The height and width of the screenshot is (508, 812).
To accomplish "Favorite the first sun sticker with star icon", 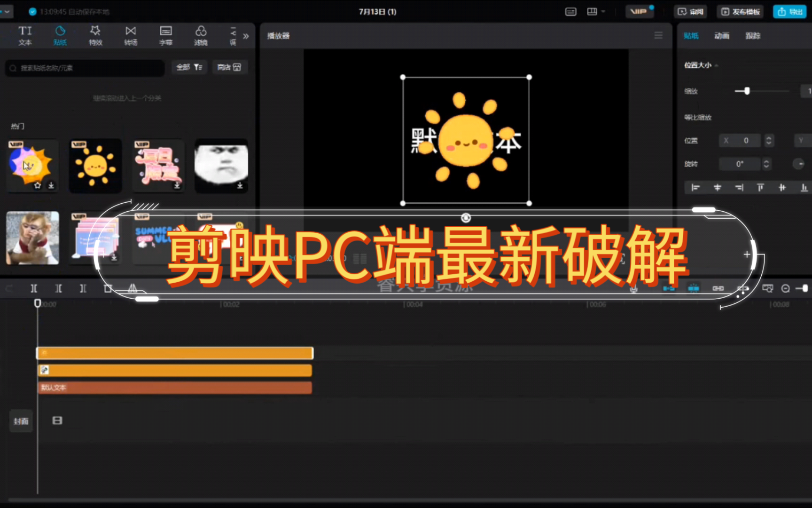I will pyautogui.click(x=38, y=185).
